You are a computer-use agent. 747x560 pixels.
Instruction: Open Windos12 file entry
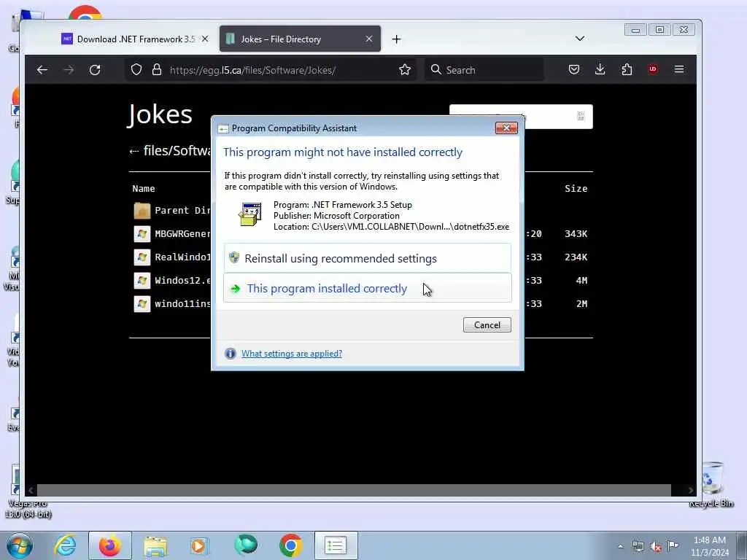pos(182,281)
